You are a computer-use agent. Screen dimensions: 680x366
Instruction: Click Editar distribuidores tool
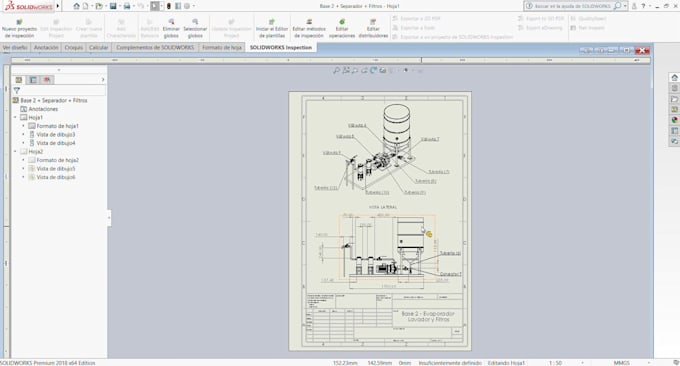(x=373, y=28)
